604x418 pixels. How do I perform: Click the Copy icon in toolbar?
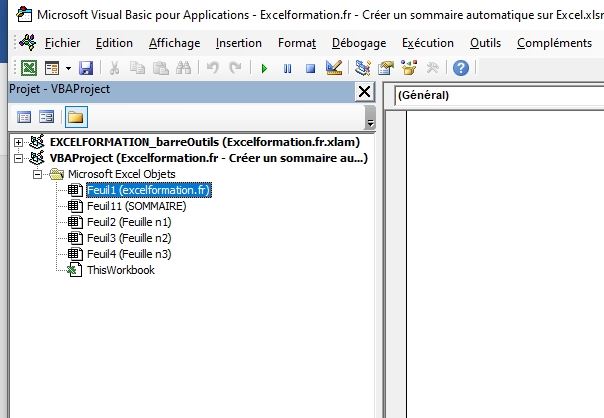[137, 68]
